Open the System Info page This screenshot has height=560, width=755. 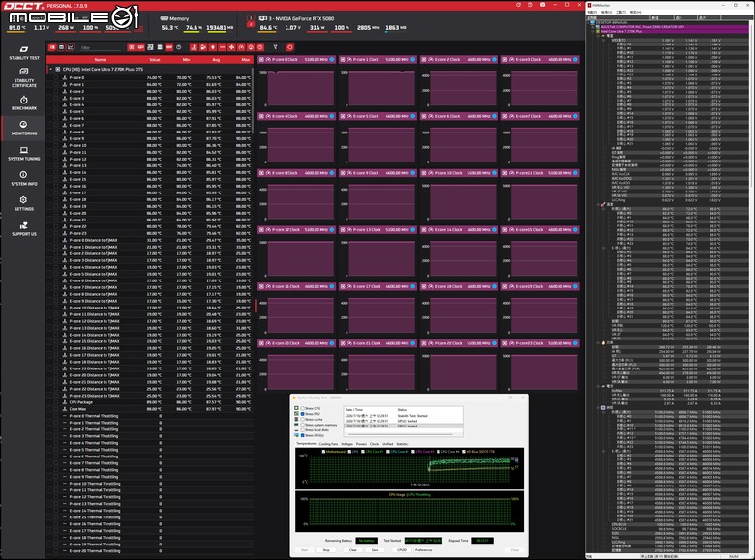pyautogui.click(x=23, y=179)
